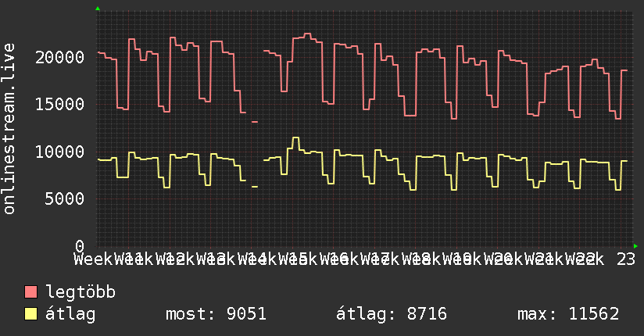
Task: Click the most: 9051 value
Action: point(216,314)
